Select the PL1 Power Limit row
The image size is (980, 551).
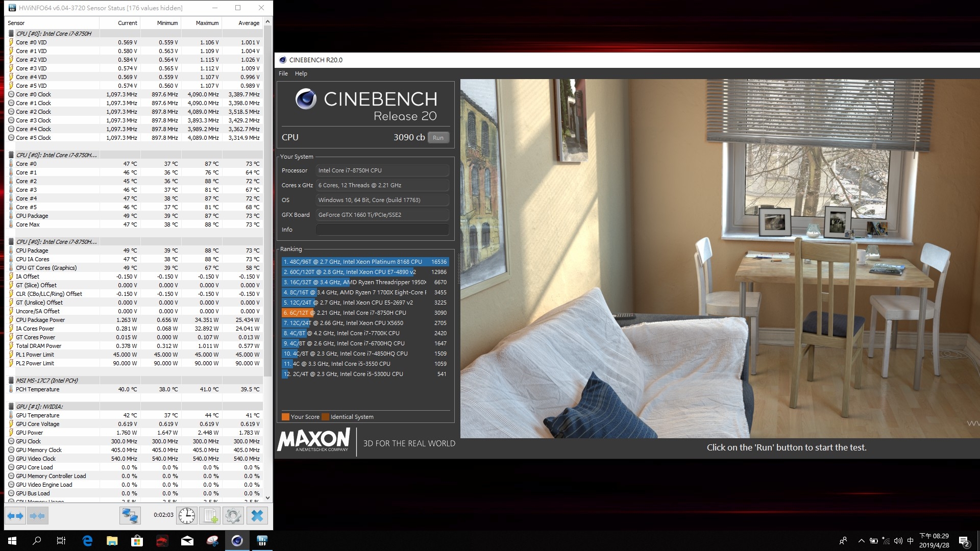click(134, 355)
